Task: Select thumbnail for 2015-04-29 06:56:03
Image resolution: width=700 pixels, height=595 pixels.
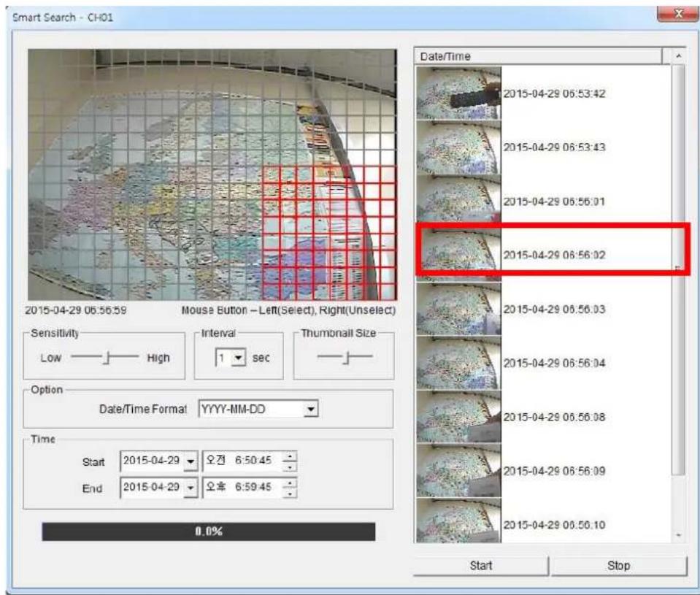Action: tap(458, 309)
